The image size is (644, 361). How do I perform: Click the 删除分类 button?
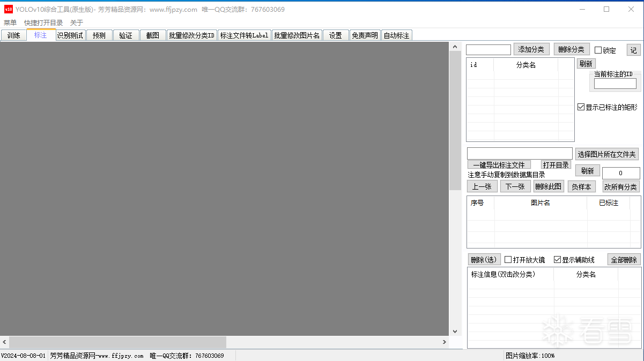tap(572, 49)
